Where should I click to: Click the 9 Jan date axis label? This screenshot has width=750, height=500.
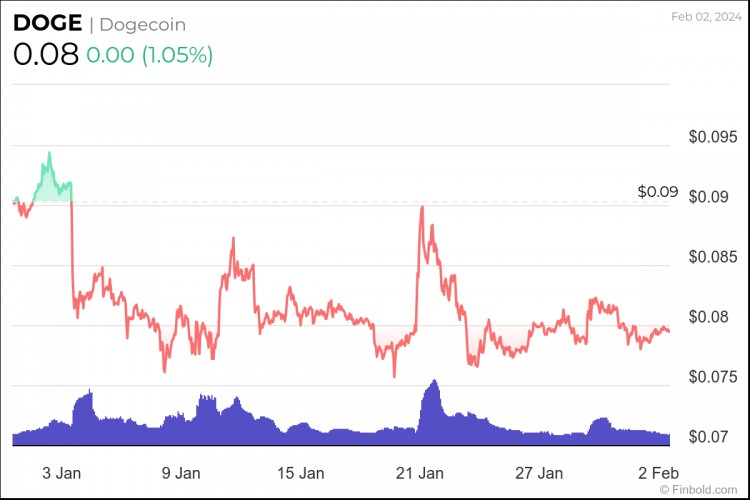tap(181, 473)
